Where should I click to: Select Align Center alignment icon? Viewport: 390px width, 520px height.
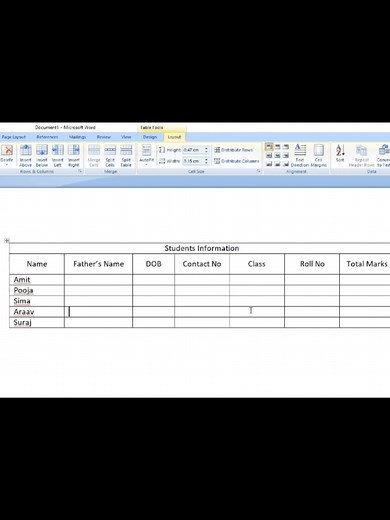(277, 155)
